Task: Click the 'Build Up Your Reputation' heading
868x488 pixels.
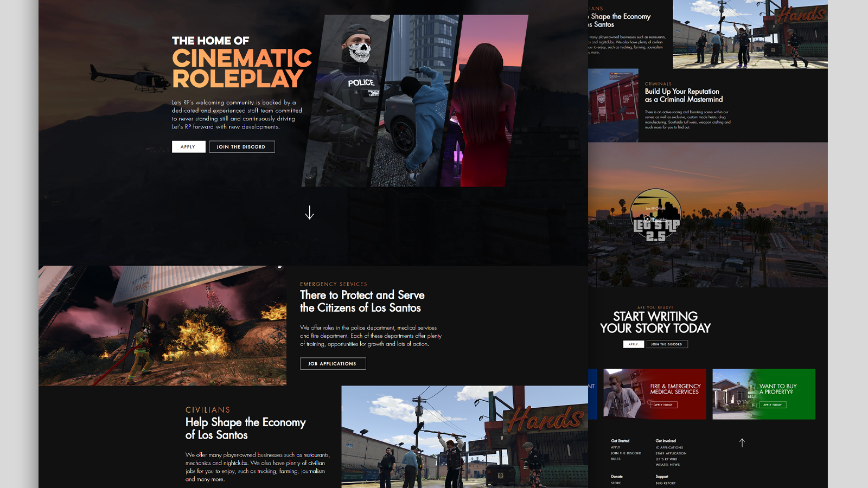Action: click(684, 95)
